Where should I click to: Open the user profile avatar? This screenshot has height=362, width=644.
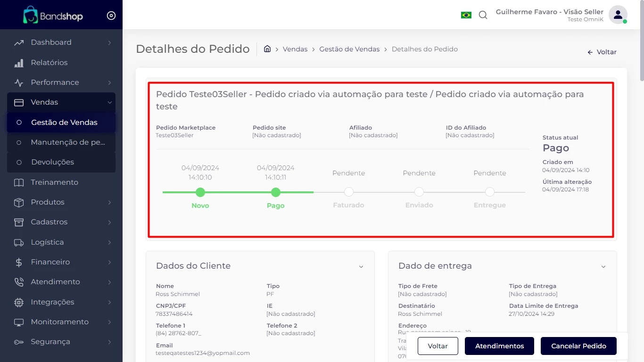pyautogui.click(x=617, y=15)
